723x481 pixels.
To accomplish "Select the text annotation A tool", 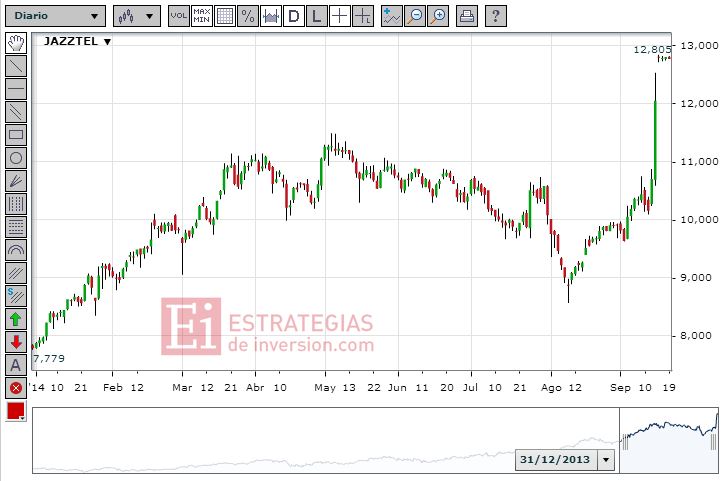I will 16,365.
